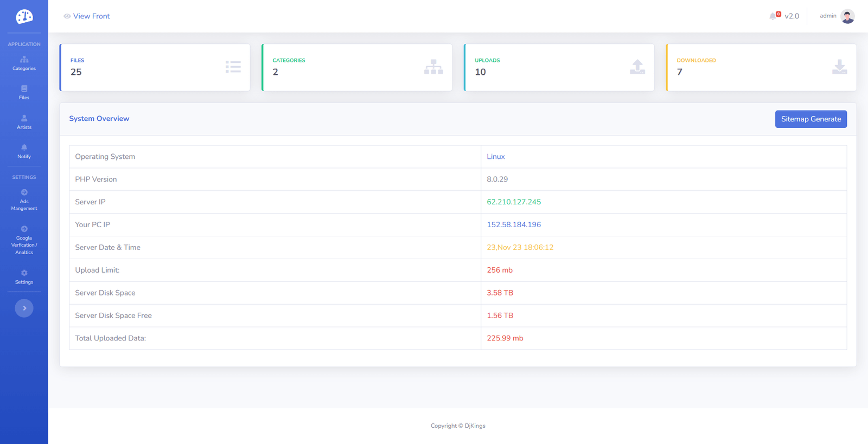
Task: Click the Categories hierarchy icon card
Action: pyautogui.click(x=433, y=67)
